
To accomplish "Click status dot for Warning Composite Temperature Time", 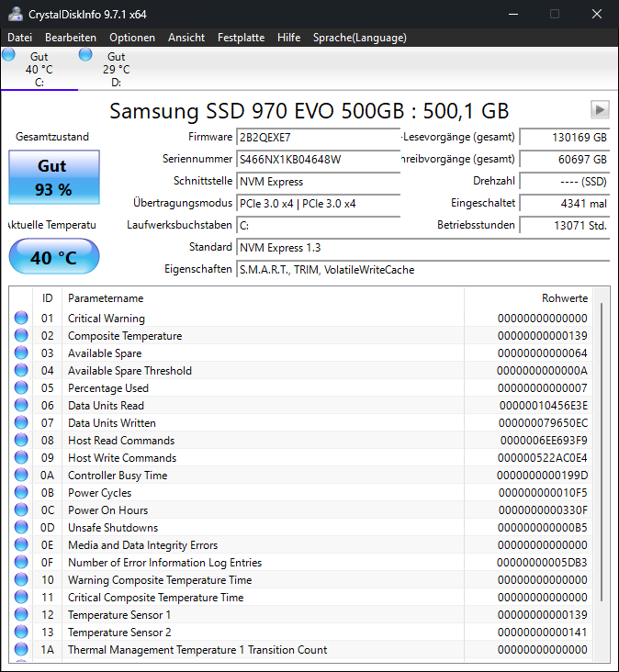I will coord(21,579).
